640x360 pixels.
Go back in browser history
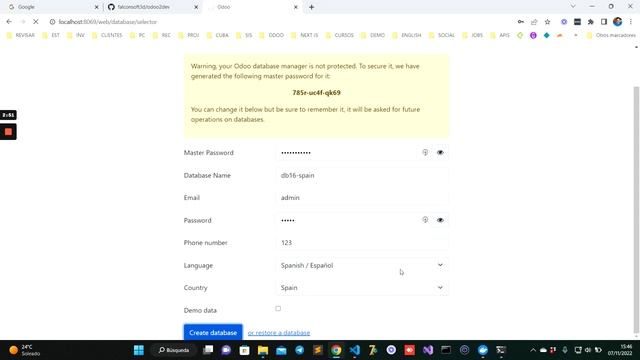(x=9, y=22)
